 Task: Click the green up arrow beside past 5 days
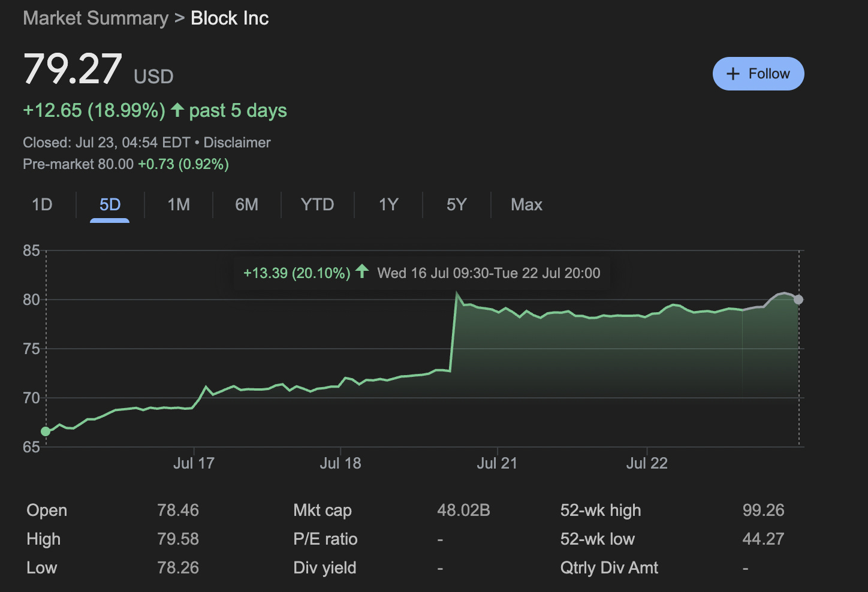point(177,110)
